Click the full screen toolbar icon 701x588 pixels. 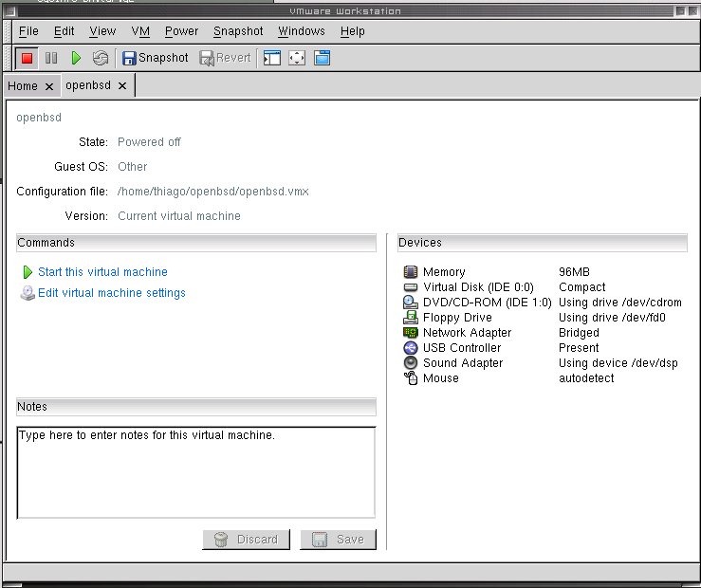(x=297, y=58)
